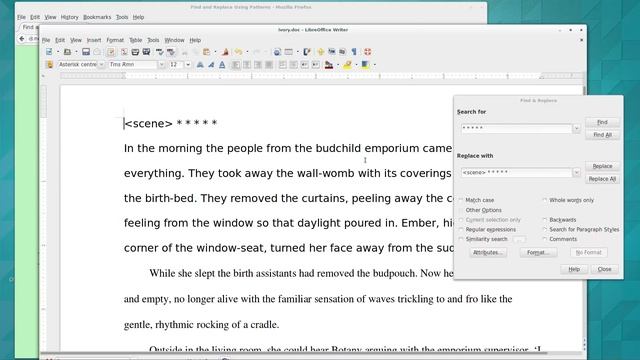
Task: Open the Background Color dropdown arrow
Action: point(375,64)
